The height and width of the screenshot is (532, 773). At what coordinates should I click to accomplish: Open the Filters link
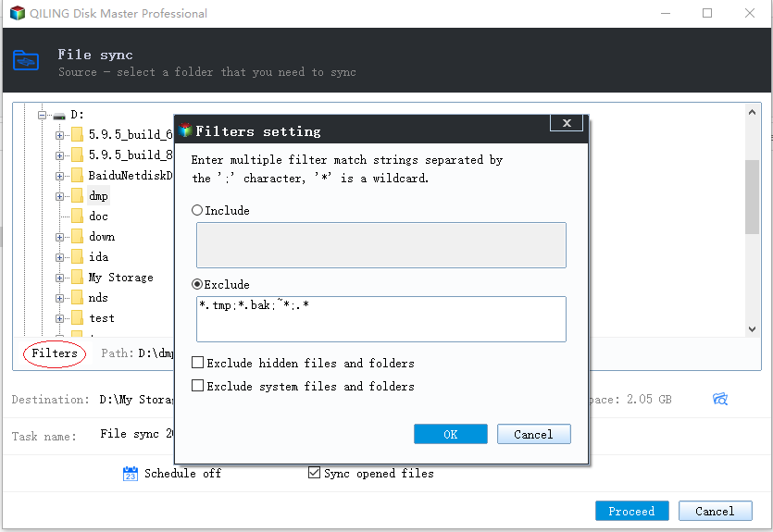click(x=55, y=353)
